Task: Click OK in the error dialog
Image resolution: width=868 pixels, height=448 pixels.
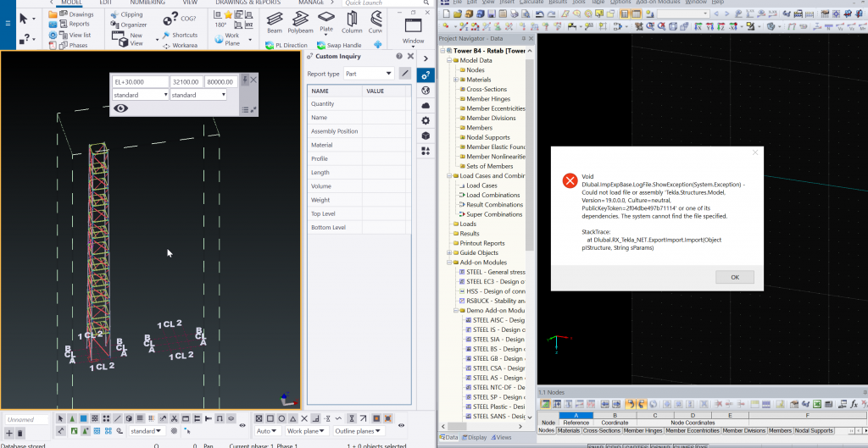Action: (x=735, y=277)
